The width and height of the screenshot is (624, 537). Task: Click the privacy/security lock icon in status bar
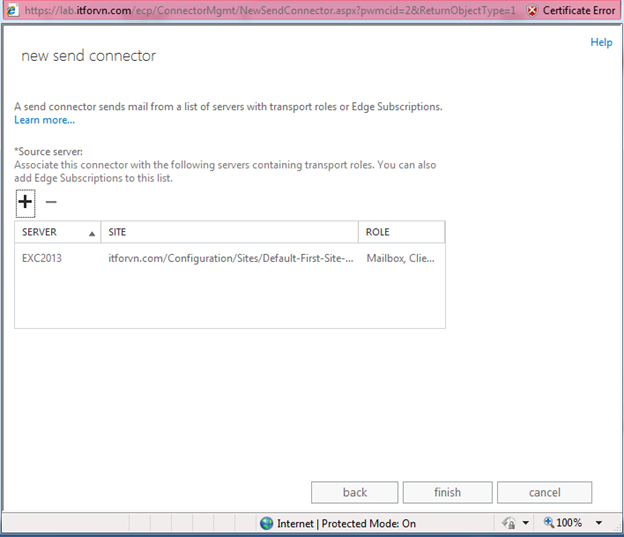[x=508, y=523]
